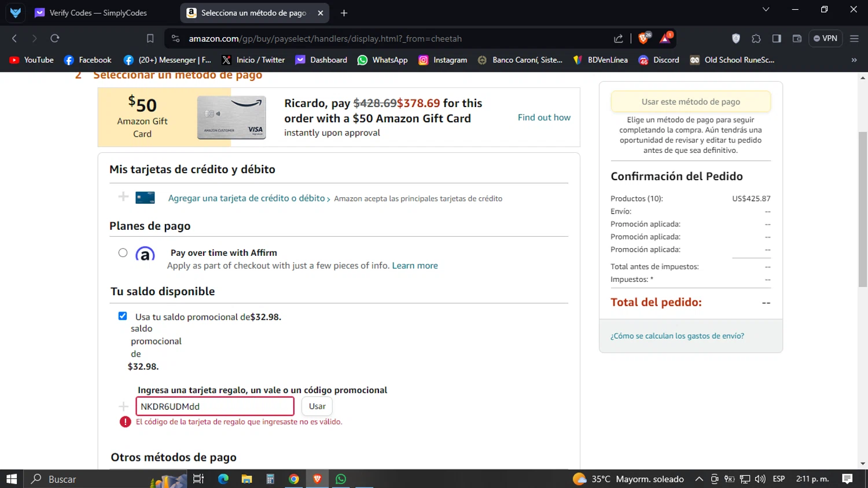Open the shield icon near extensions
Image resolution: width=868 pixels, height=488 pixels.
(735, 38)
